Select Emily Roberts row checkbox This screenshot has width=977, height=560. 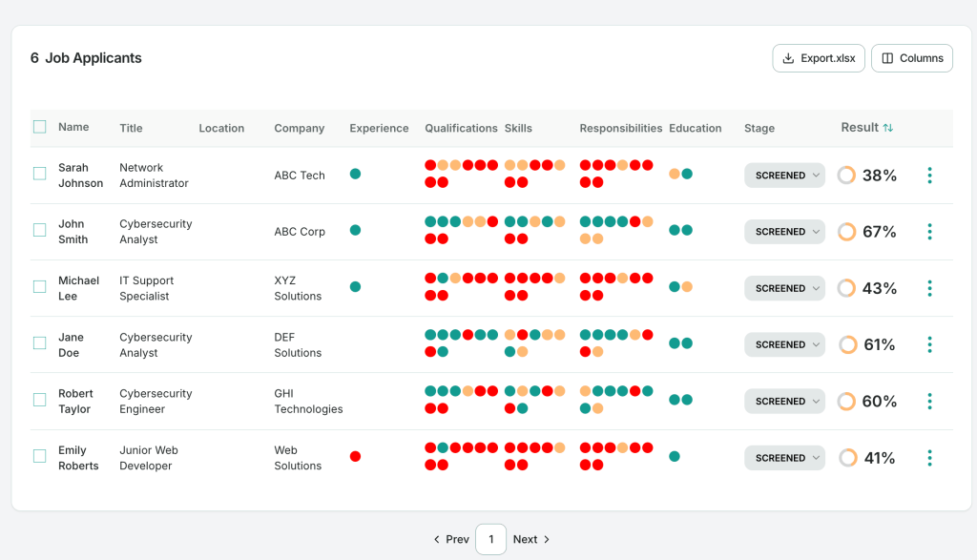point(39,456)
